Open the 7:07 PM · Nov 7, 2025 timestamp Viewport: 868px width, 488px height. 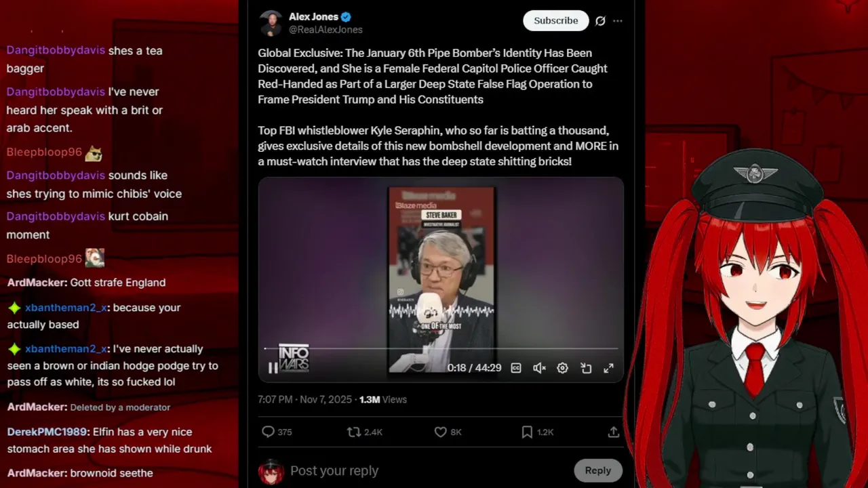(x=304, y=399)
